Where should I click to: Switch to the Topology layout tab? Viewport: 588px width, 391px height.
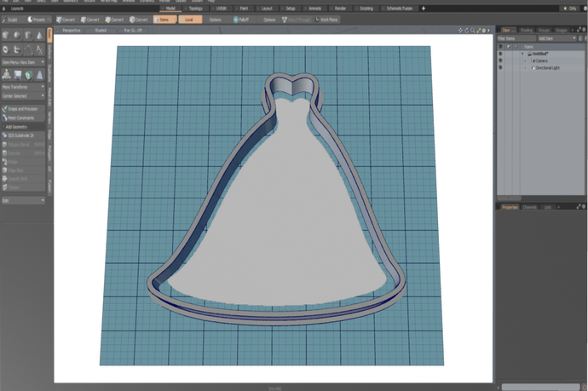pos(195,9)
